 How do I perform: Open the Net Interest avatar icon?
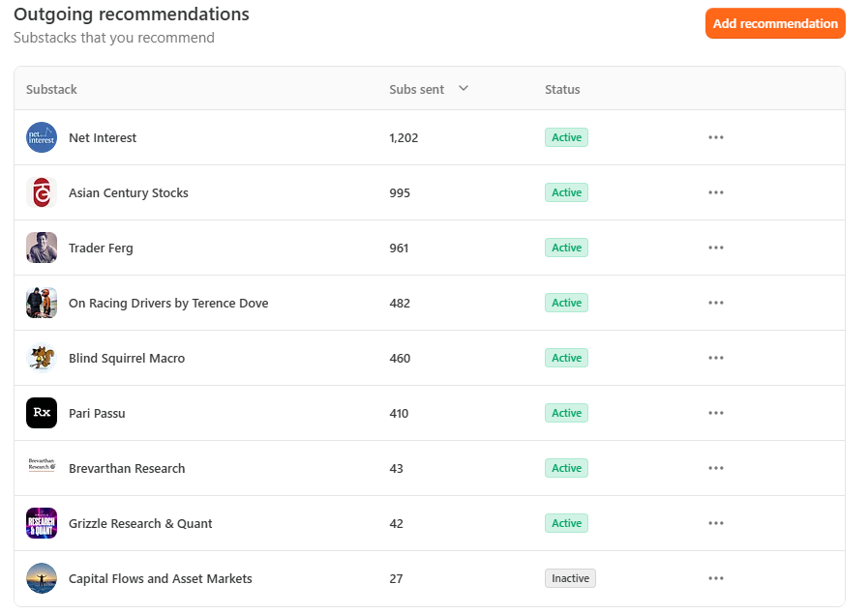tap(42, 137)
